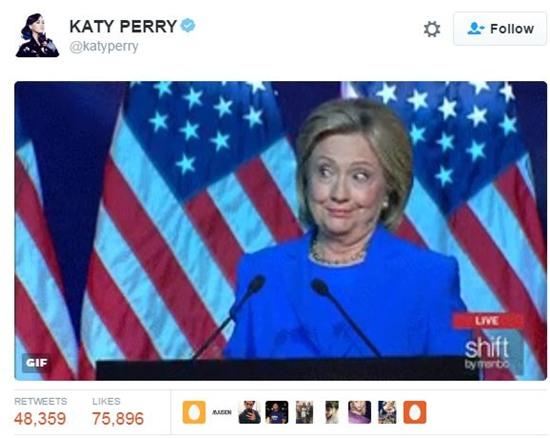Click the KATY PERRY display name
This screenshot has height=438, width=550.
(123, 26)
